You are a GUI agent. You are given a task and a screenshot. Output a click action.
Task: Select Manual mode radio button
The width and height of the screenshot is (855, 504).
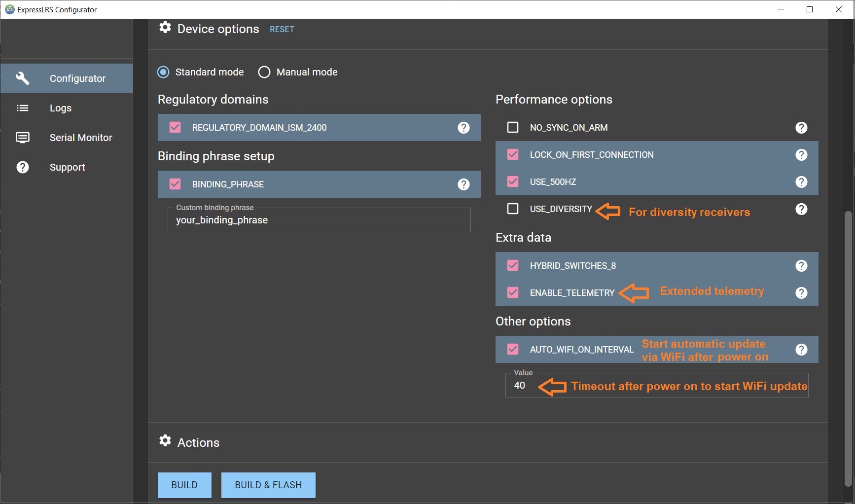[x=264, y=72]
